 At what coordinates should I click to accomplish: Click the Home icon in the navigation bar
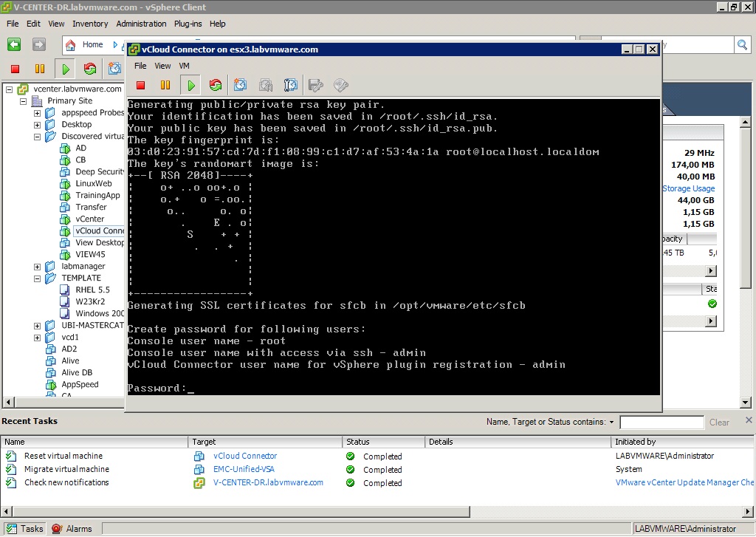71,45
